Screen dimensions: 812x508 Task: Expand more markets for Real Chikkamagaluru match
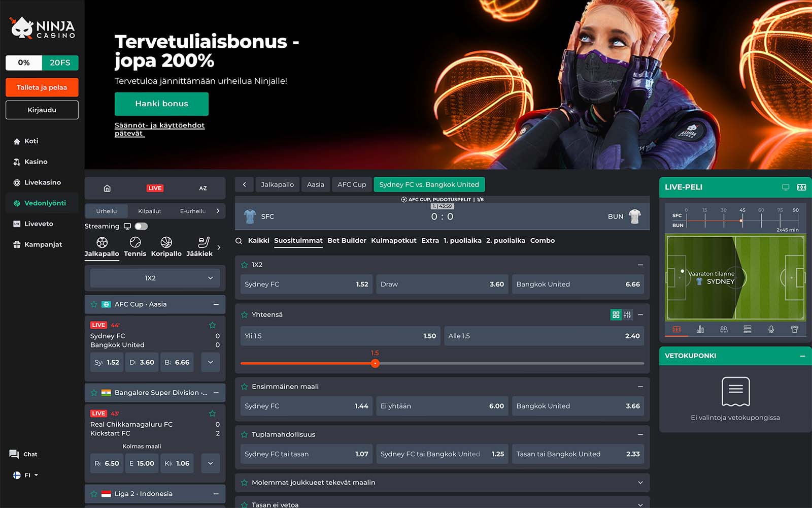click(211, 463)
